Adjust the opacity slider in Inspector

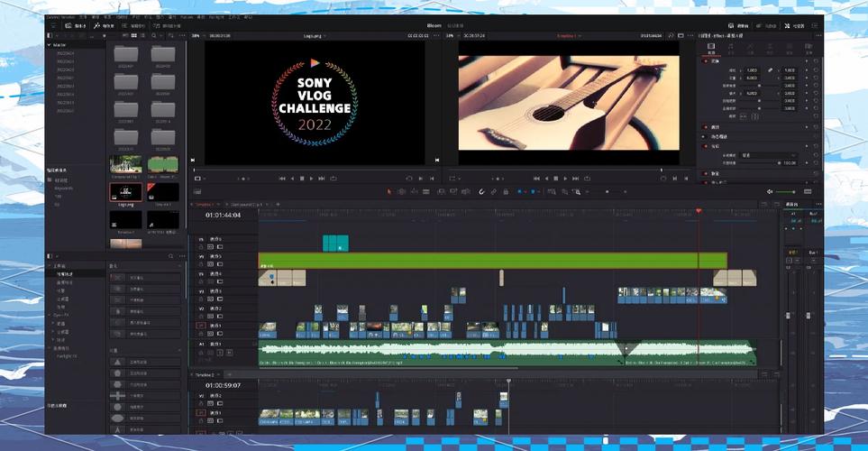(762, 163)
